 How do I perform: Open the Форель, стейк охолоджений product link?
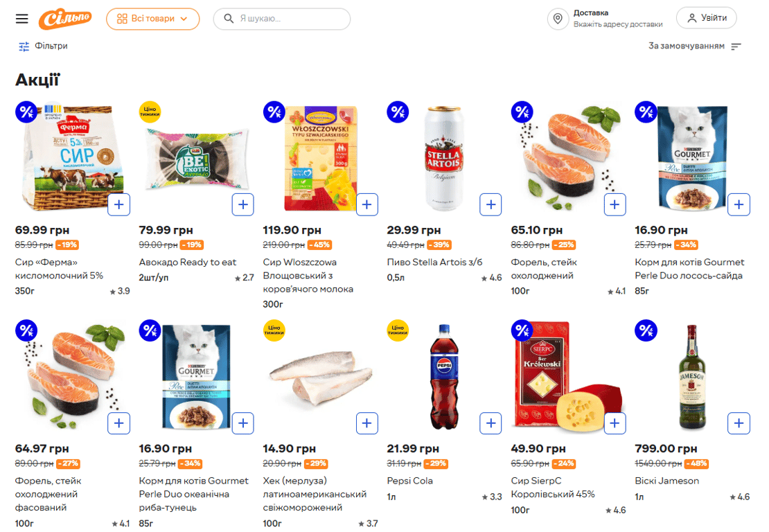coord(543,269)
